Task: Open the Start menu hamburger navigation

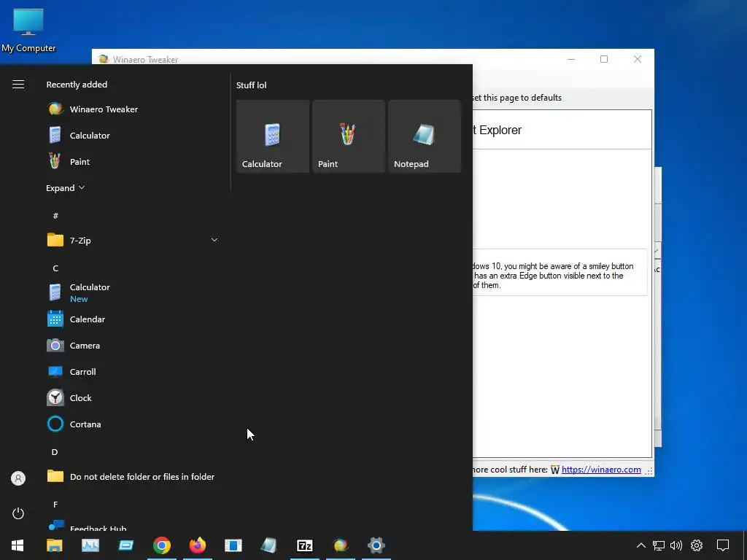Action: coord(18,85)
